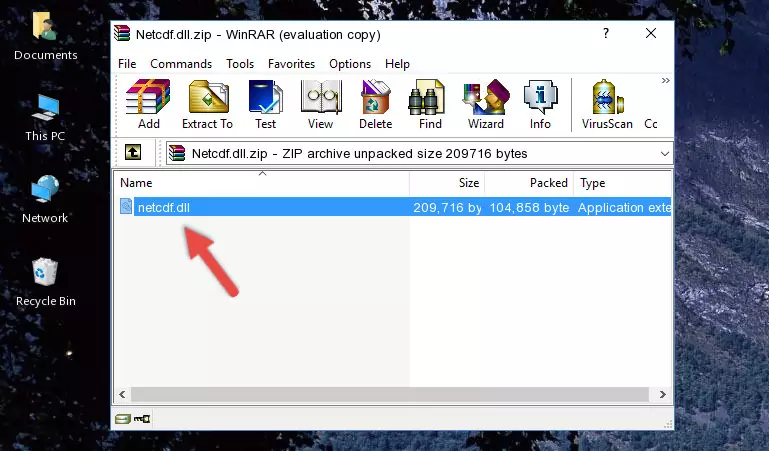Click the netcdf.dll file icon
The image size is (769, 451).
pos(126,206)
